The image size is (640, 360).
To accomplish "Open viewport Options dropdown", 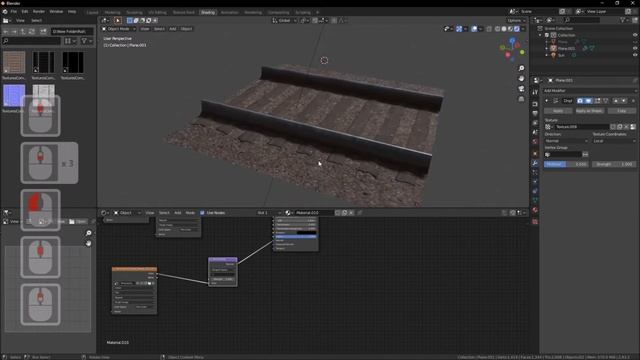I will point(516,20).
